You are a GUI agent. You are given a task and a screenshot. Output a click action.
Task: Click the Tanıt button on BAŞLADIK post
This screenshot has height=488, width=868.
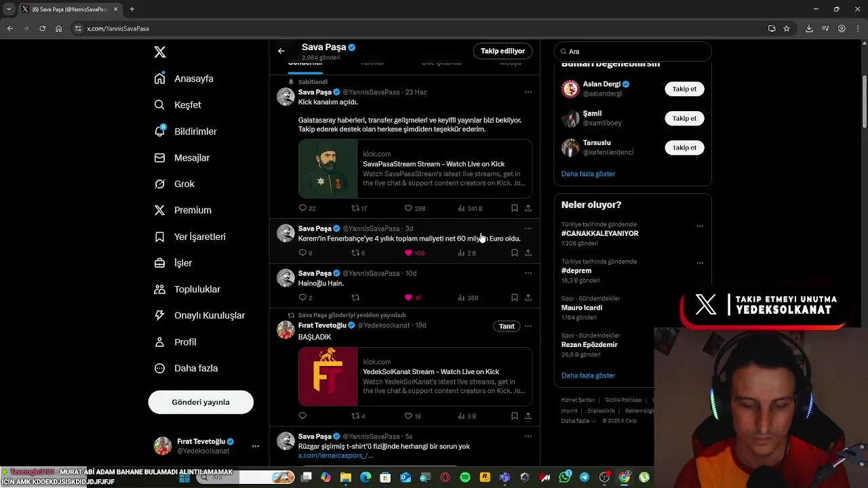pos(507,326)
